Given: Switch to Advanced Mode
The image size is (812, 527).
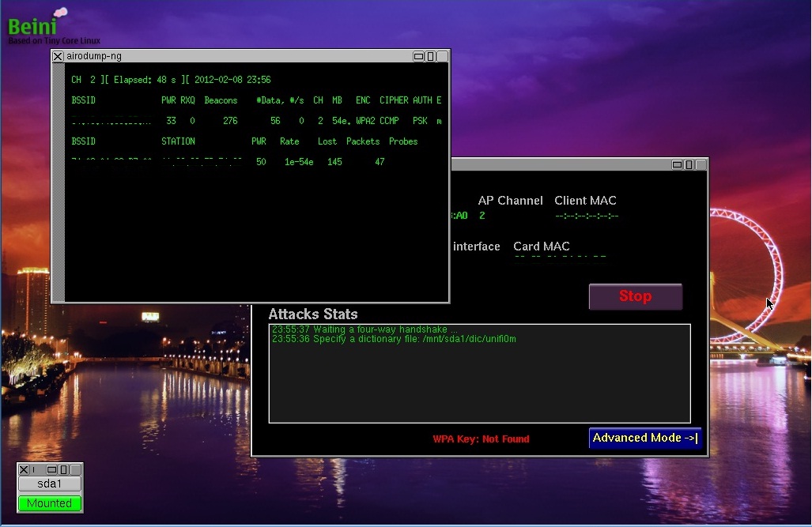Looking at the screenshot, I should (x=644, y=438).
